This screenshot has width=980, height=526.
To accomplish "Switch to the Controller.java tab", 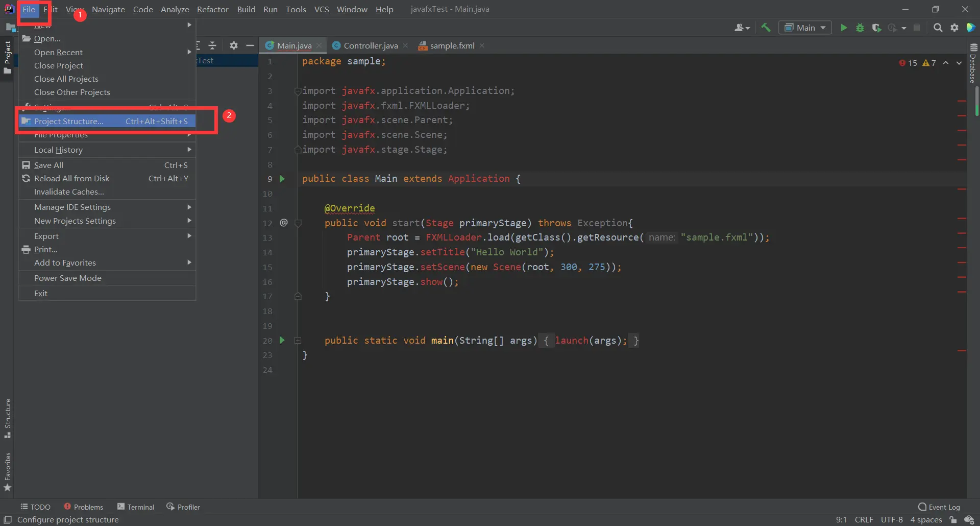I will click(x=370, y=45).
